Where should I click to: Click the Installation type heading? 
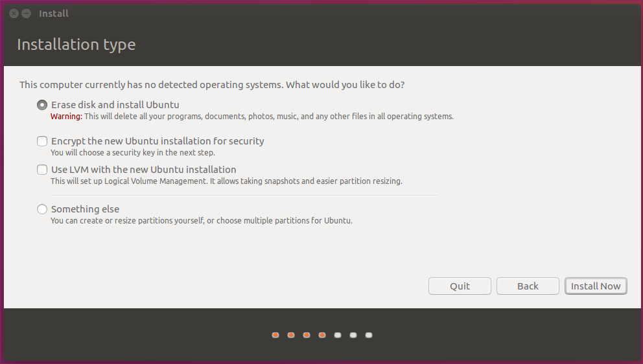pyautogui.click(x=76, y=44)
